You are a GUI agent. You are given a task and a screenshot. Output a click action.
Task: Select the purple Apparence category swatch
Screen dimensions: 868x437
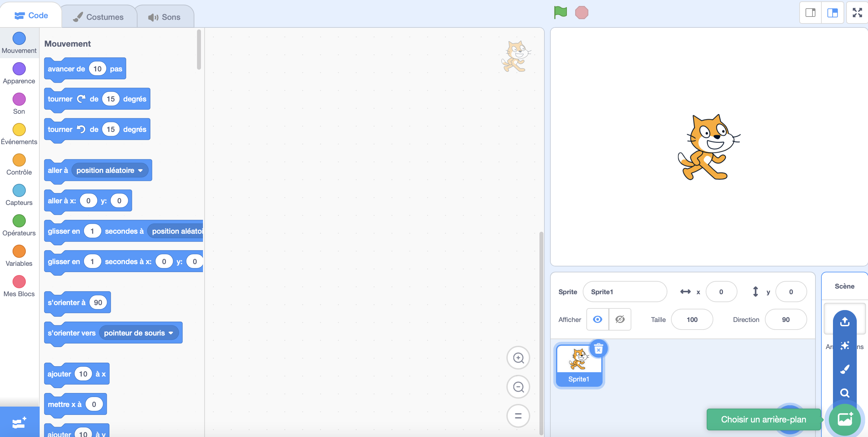click(19, 69)
